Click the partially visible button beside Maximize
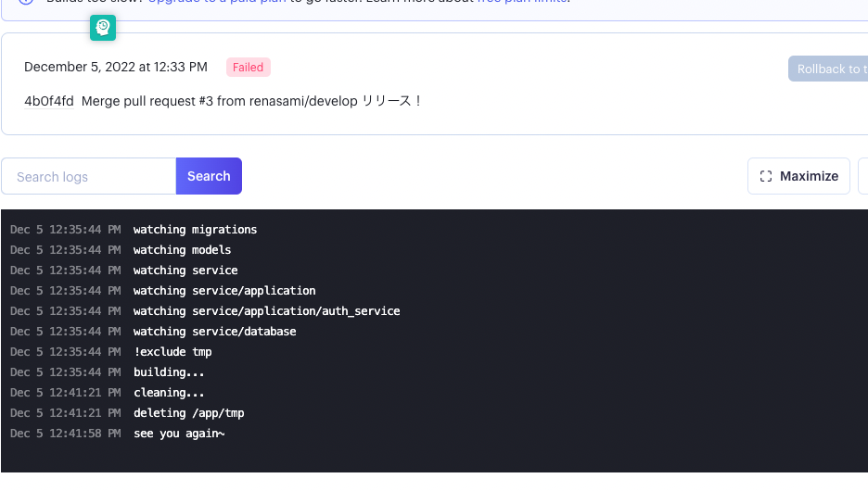 point(862,176)
